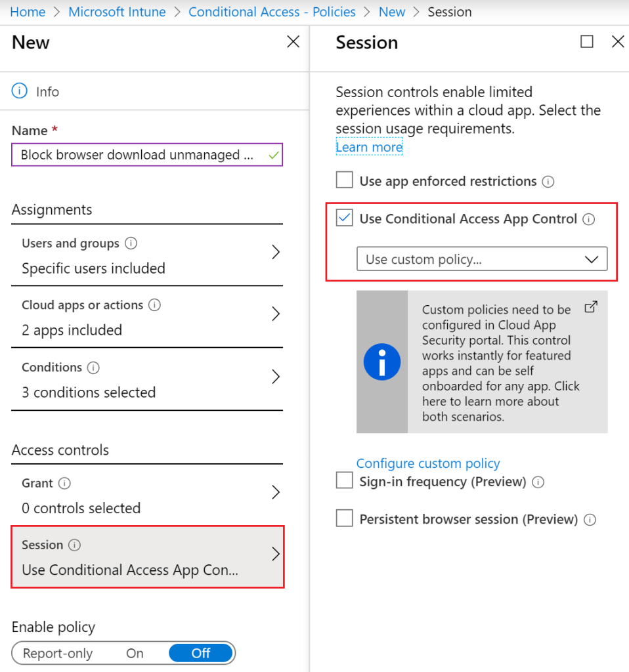Image resolution: width=629 pixels, height=672 pixels.
Task: Open external link icon in custom policies notice
Action: pyautogui.click(x=591, y=307)
